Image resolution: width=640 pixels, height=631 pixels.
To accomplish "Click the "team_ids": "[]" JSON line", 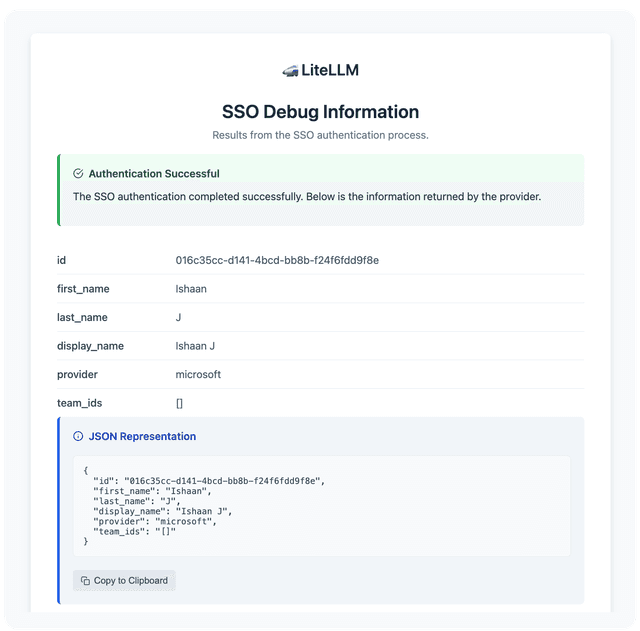I will click(134, 531).
